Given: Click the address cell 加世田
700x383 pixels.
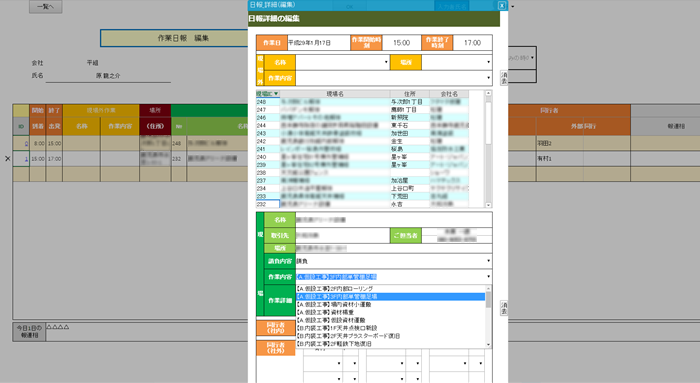Looking at the screenshot, I should (410, 133).
